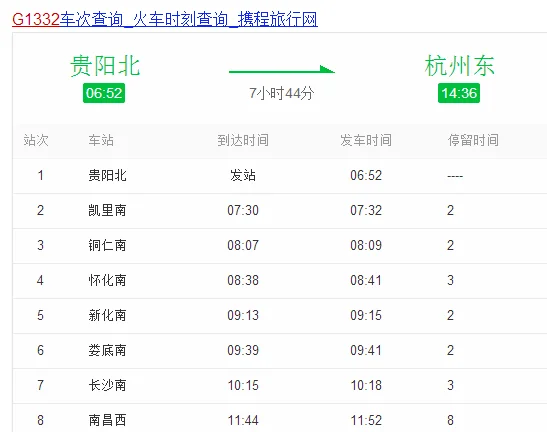Image resolution: width=547 pixels, height=432 pixels.
Task: Click the 车站 column header
Action: click(x=101, y=140)
